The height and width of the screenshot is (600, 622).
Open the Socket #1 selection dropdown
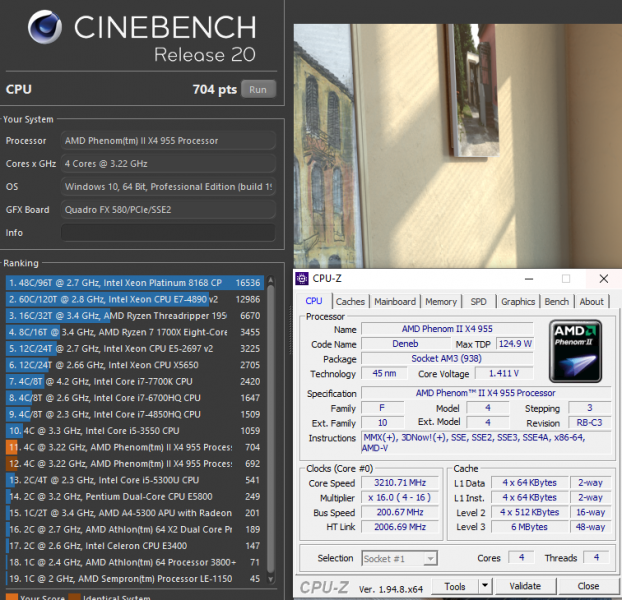[x=399, y=559]
